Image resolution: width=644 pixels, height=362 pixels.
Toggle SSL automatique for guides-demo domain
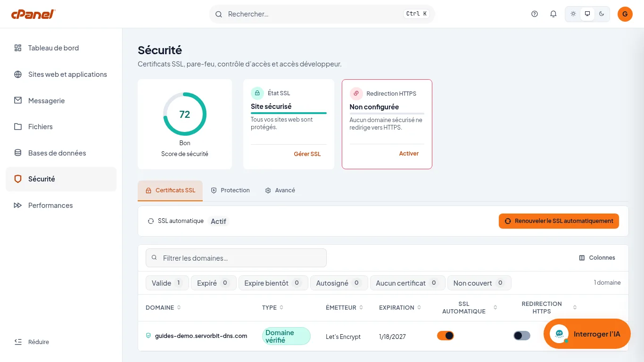(446, 336)
